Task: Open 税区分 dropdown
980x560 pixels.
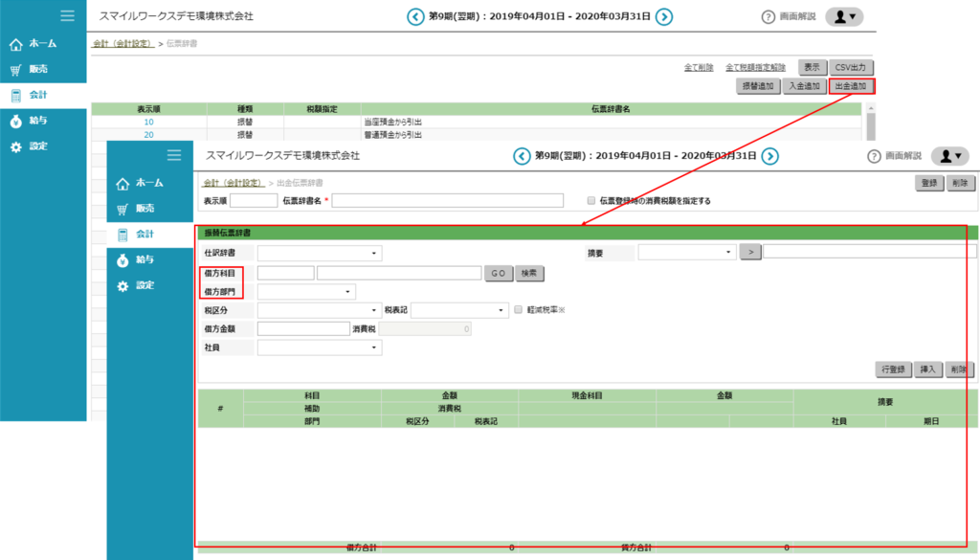Action: (320, 310)
